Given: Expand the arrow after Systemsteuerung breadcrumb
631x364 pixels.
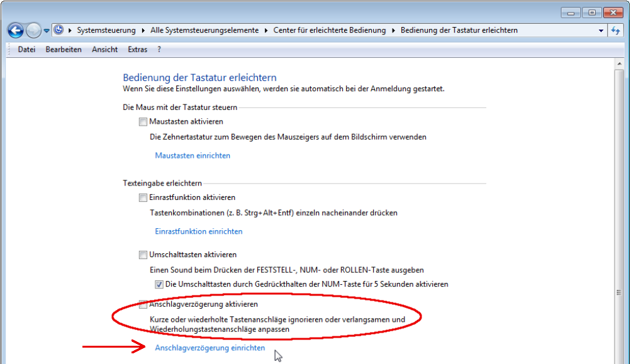Looking at the screenshot, I should (143, 30).
